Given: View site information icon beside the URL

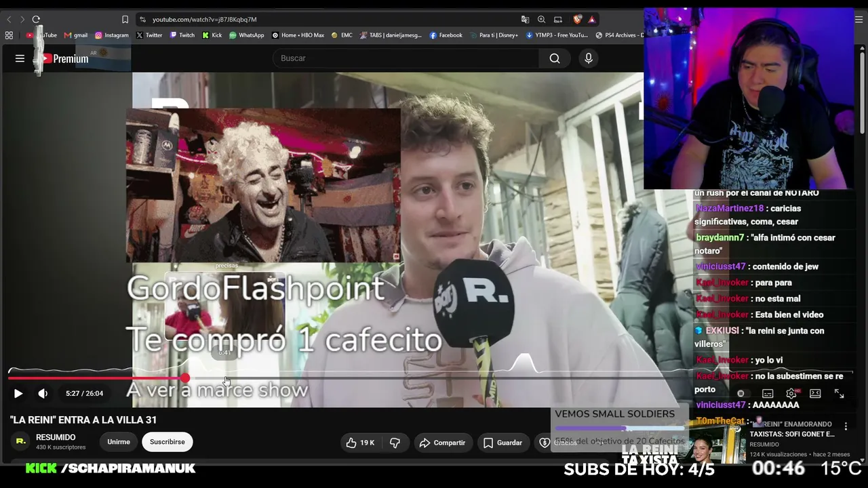Looking at the screenshot, I should point(142,20).
